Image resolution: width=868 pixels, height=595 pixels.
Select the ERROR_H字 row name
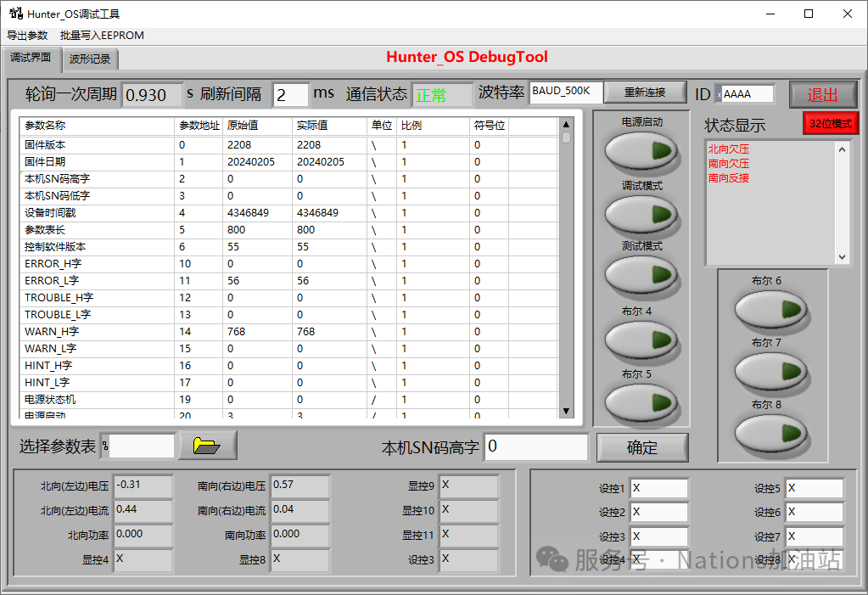point(53,264)
